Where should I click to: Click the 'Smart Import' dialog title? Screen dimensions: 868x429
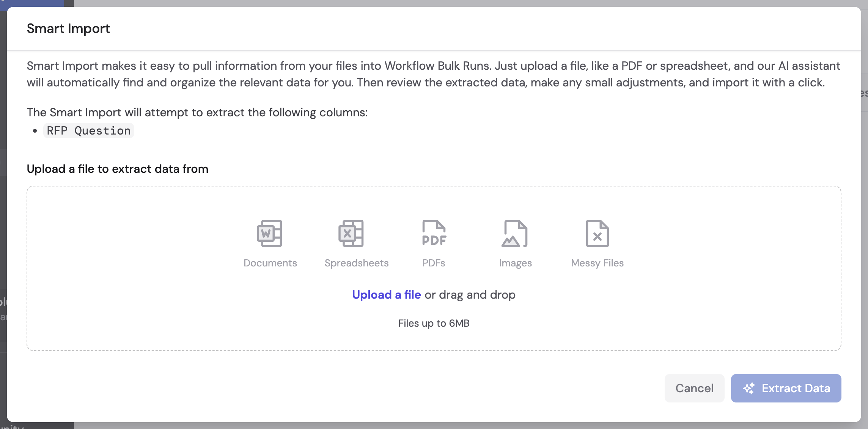click(x=68, y=29)
